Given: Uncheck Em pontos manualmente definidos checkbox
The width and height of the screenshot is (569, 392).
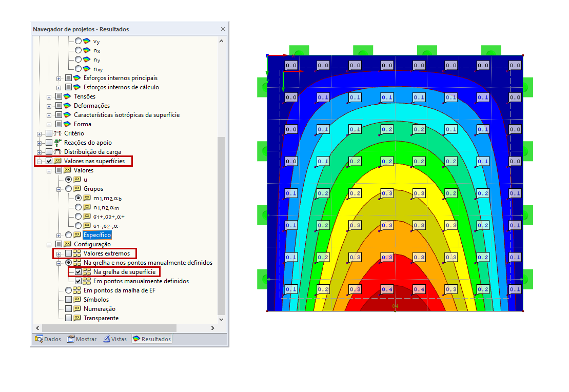Looking at the screenshot, I should click(79, 281).
